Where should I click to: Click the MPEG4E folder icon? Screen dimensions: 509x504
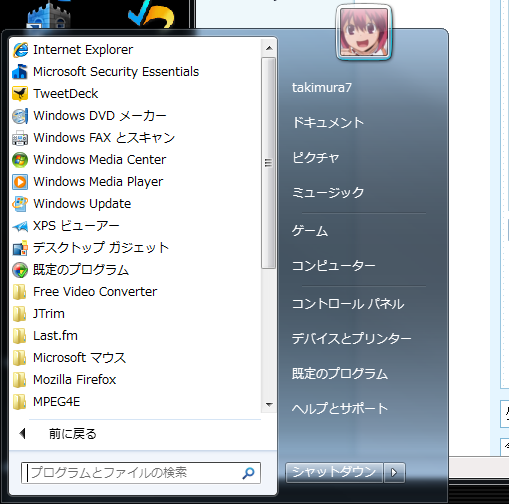[x=20, y=402]
